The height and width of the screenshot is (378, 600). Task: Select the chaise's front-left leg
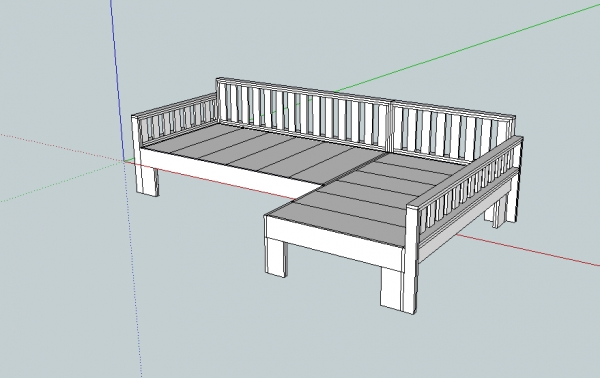276,257
